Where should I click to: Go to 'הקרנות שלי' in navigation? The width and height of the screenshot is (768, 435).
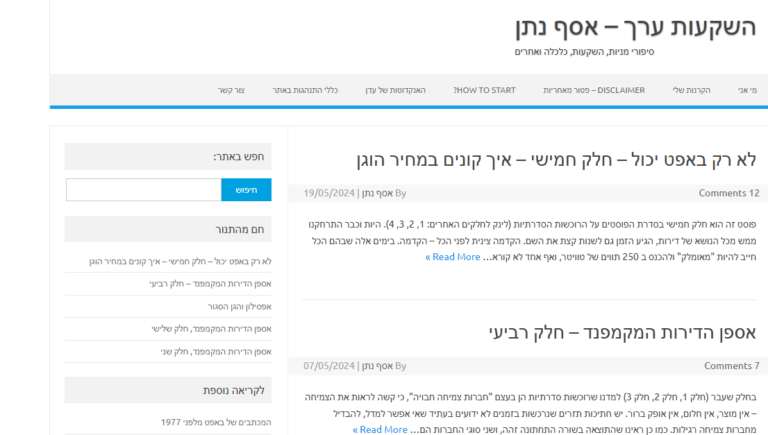[x=690, y=90]
